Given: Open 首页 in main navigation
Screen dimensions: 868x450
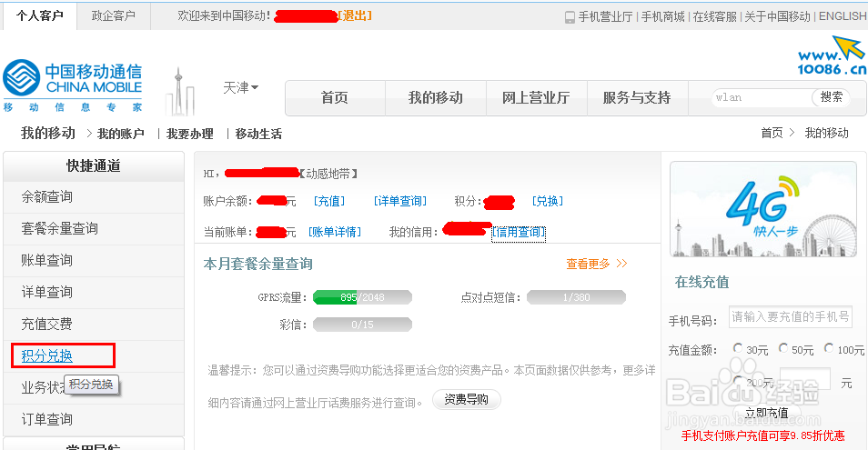Looking at the screenshot, I should [335, 98].
